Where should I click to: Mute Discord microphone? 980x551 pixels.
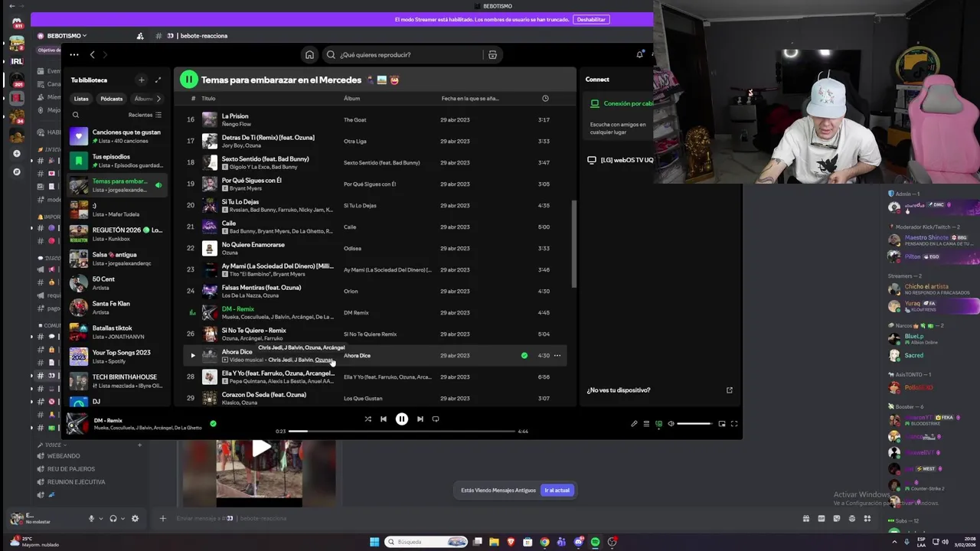tap(91, 518)
